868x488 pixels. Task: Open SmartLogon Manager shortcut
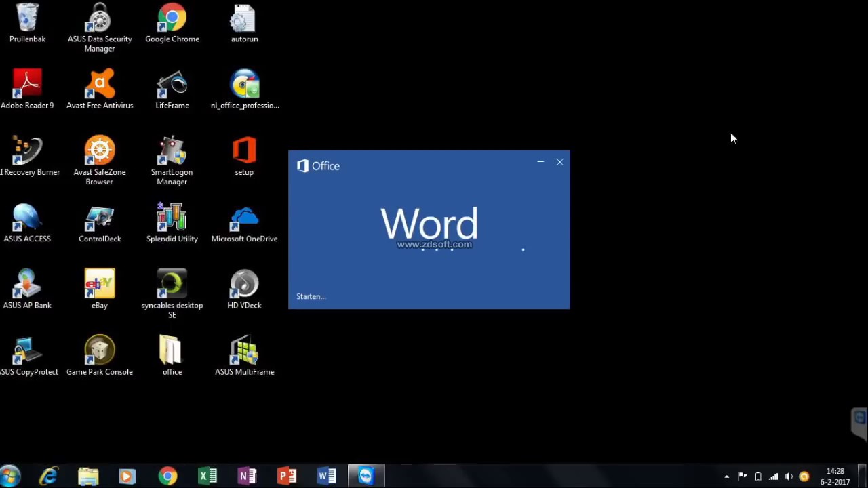(172, 161)
